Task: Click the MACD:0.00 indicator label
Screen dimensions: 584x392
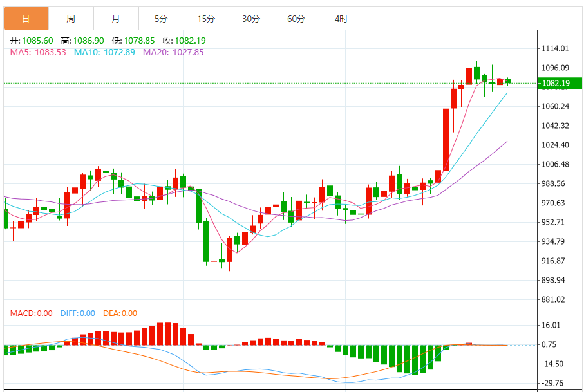Action: click(x=32, y=313)
